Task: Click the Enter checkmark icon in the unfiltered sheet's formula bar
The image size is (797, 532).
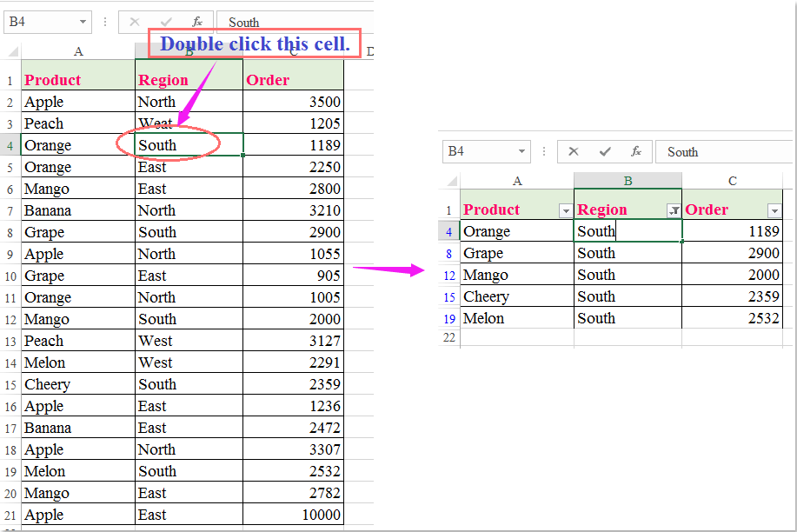Action: pyautogui.click(x=166, y=22)
